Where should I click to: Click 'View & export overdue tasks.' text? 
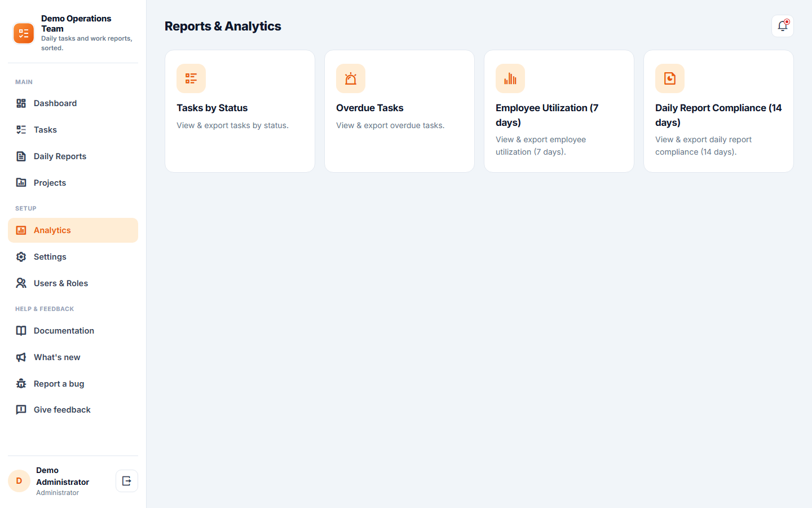(x=390, y=125)
